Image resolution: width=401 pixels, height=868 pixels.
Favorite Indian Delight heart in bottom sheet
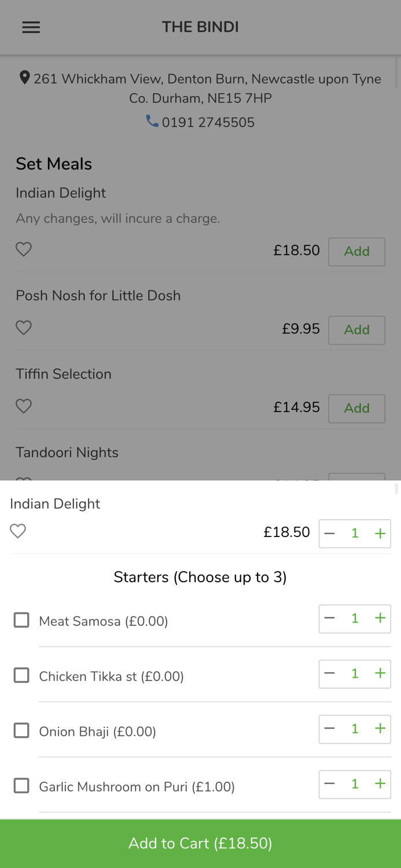18,531
